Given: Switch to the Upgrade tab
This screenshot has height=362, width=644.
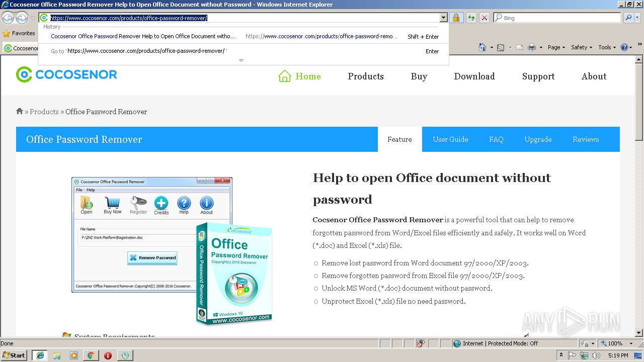Looking at the screenshot, I should click(x=538, y=139).
